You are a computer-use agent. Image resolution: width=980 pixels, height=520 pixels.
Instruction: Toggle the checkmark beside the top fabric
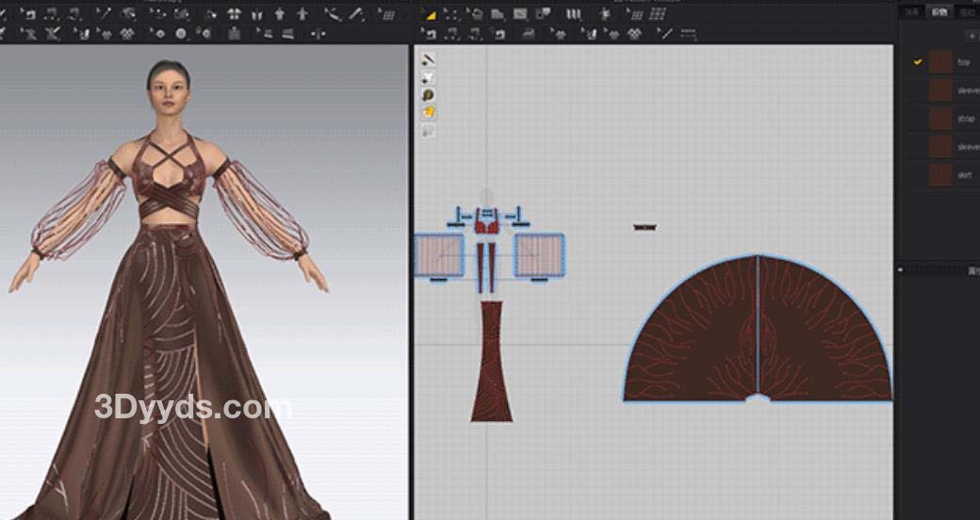coord(917,62)
